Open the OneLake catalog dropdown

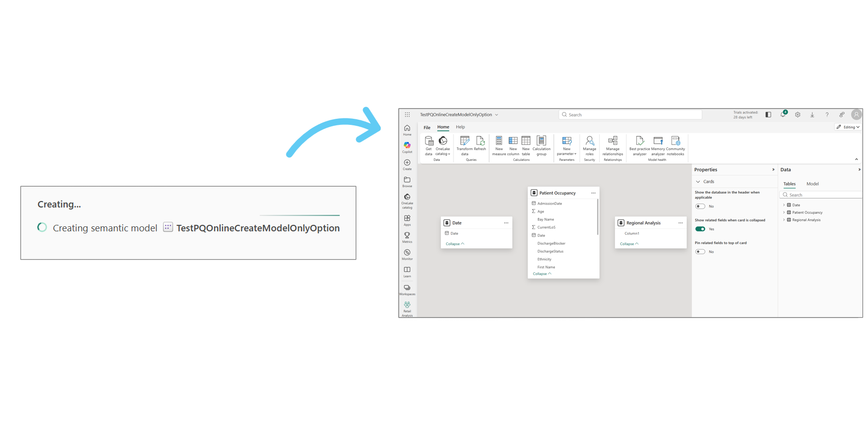[443, 146]
